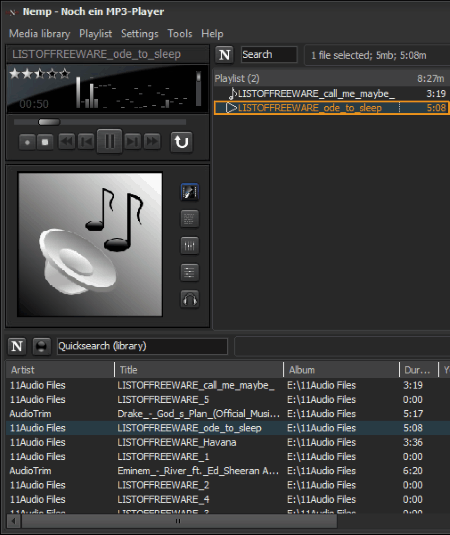
Task: Click the N button beside Quicksearch
Action: tap(17, 346)
